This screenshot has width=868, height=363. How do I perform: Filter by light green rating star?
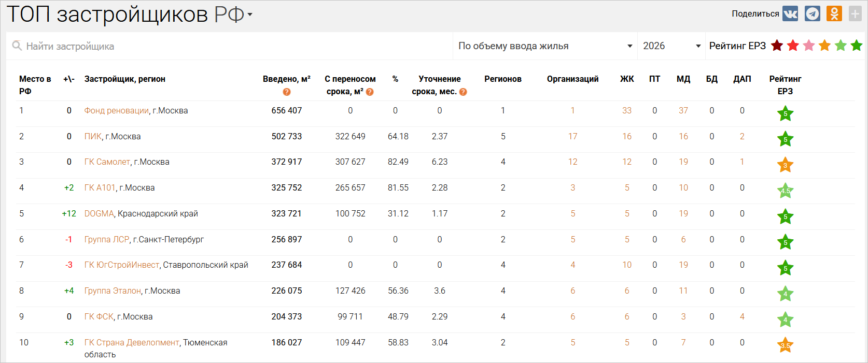tap(841, 46)
